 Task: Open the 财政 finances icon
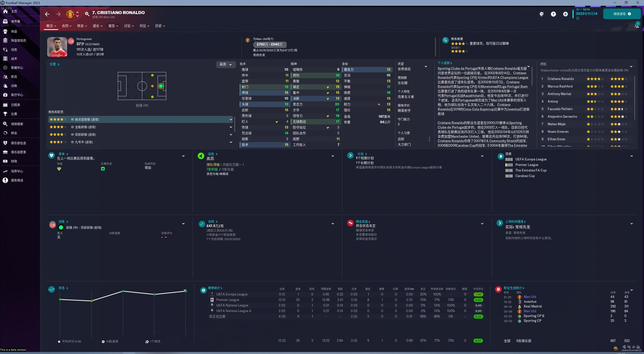click(x=5, y=161)
